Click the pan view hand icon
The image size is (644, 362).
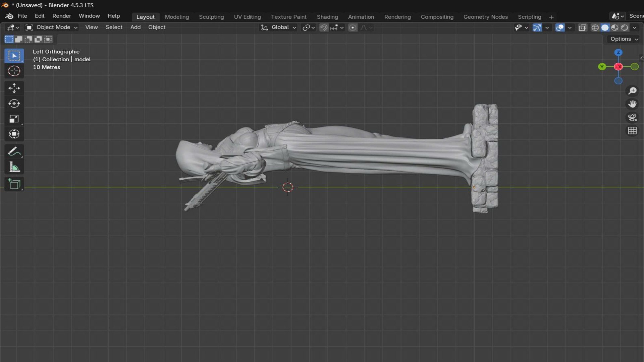coord(632,104)
